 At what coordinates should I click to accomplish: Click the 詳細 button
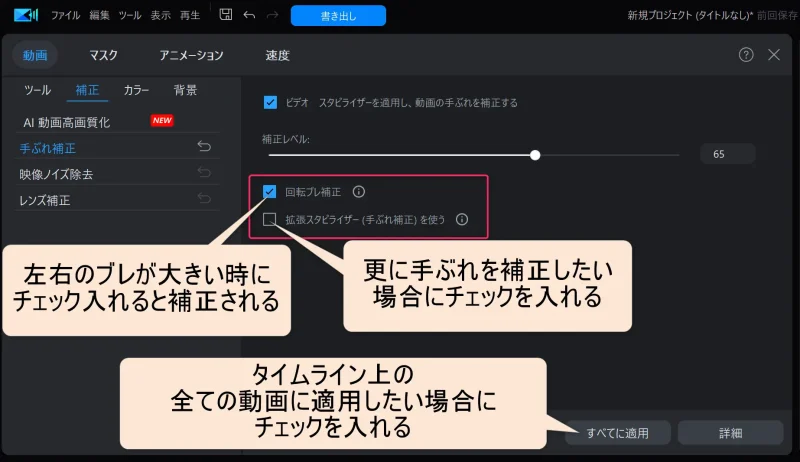(x=731, y=433)
